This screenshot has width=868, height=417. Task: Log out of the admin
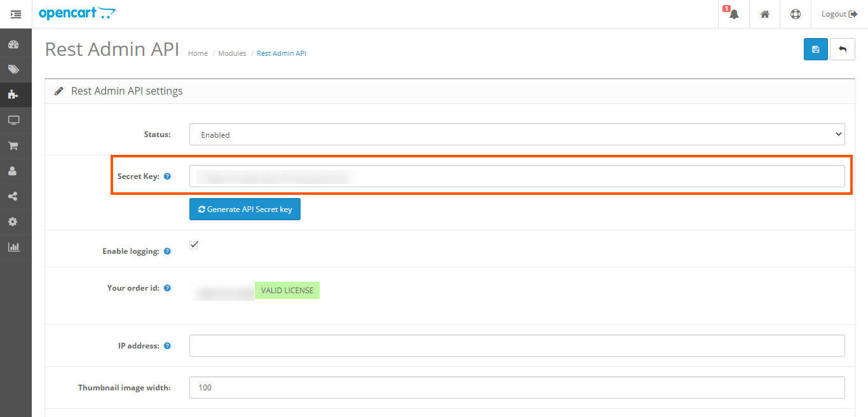839,14
